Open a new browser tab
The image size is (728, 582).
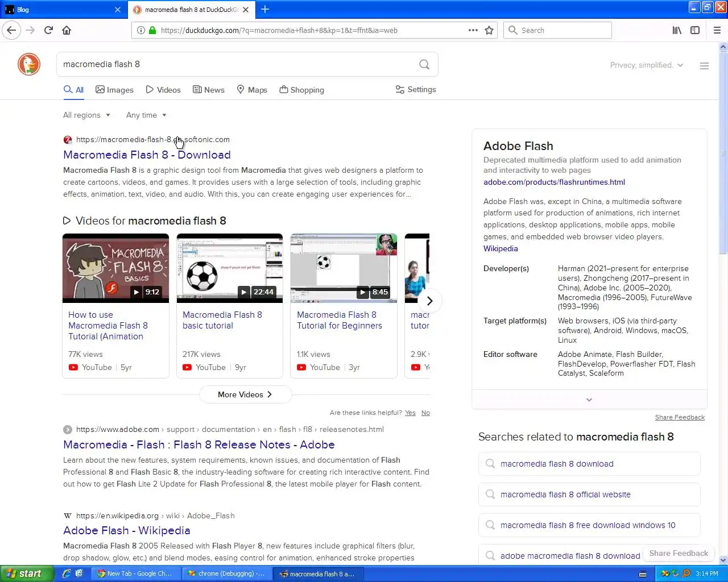[265, 9]
